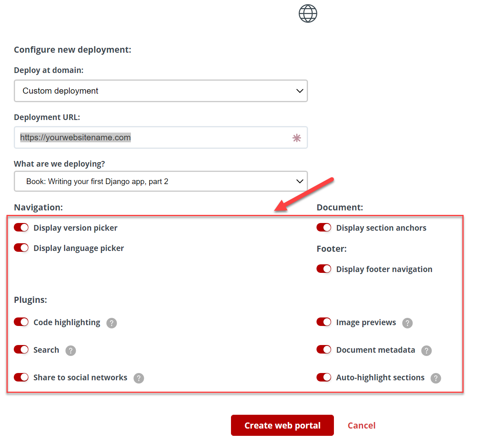479x448 pixels.
Task: Turn off Display footer navigation
Action: (x=324, y=269)
